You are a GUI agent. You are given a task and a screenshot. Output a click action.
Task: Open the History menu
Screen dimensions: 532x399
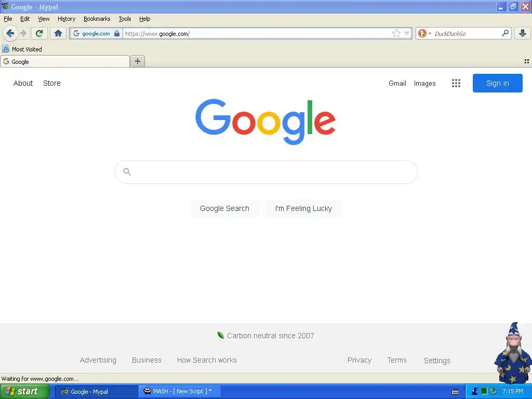click(x=66, y=19)
